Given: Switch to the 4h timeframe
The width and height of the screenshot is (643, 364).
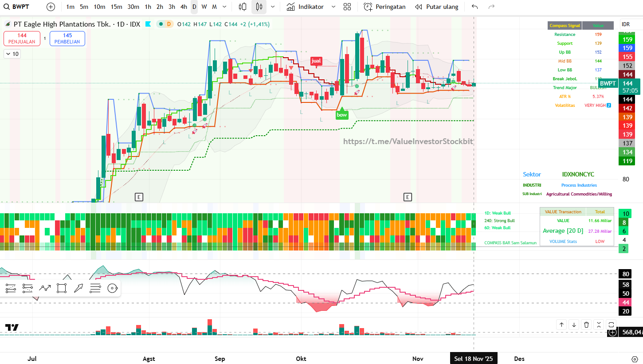Looking at the screenshot, I should tap(184, 7).
